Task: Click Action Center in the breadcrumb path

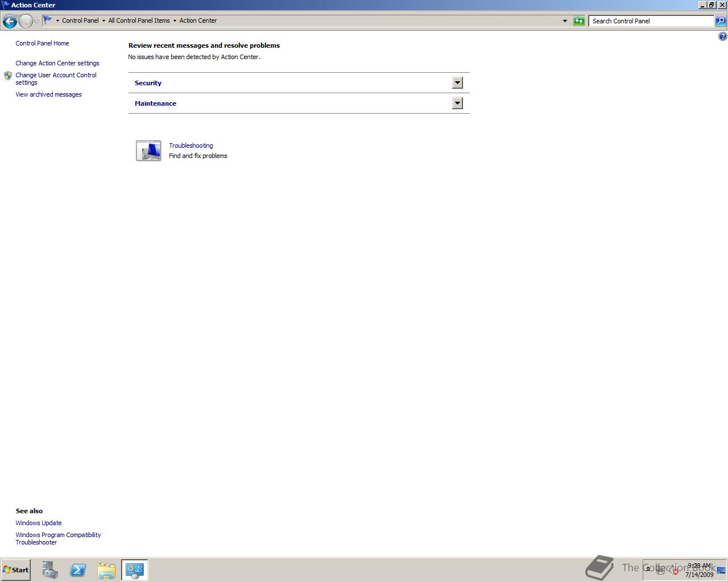Action: click(198, 20)
